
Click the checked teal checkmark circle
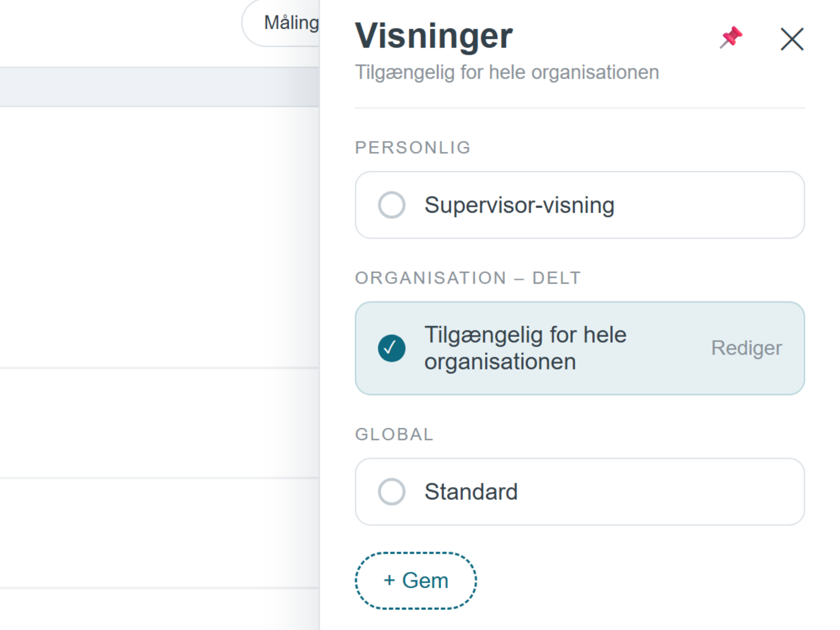[391, 348]
